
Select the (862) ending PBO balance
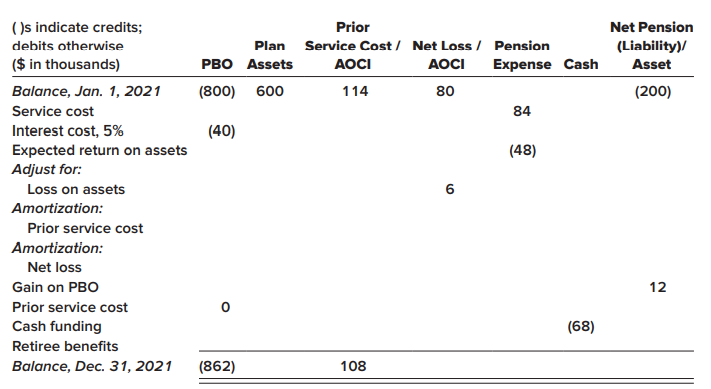pyautogui.click(x=217, y=366)
